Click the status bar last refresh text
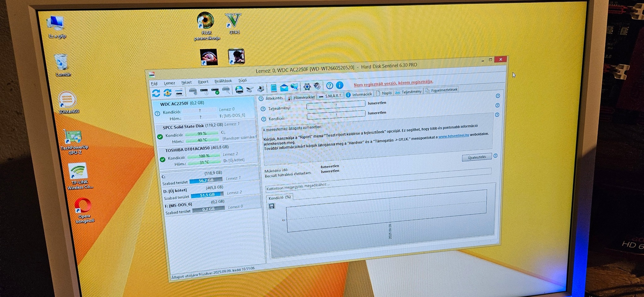644x297 pixels. coord(213,273)
